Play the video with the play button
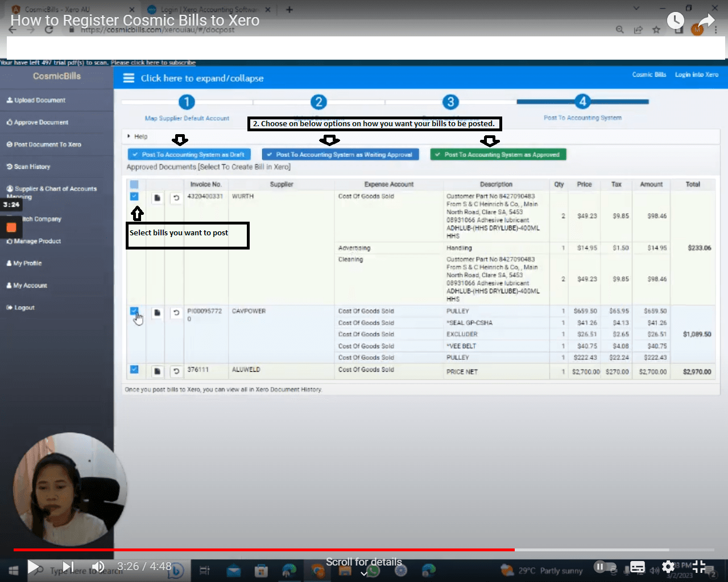The width and height of the screenshot is (728, 582). click(x=34, y=567)
